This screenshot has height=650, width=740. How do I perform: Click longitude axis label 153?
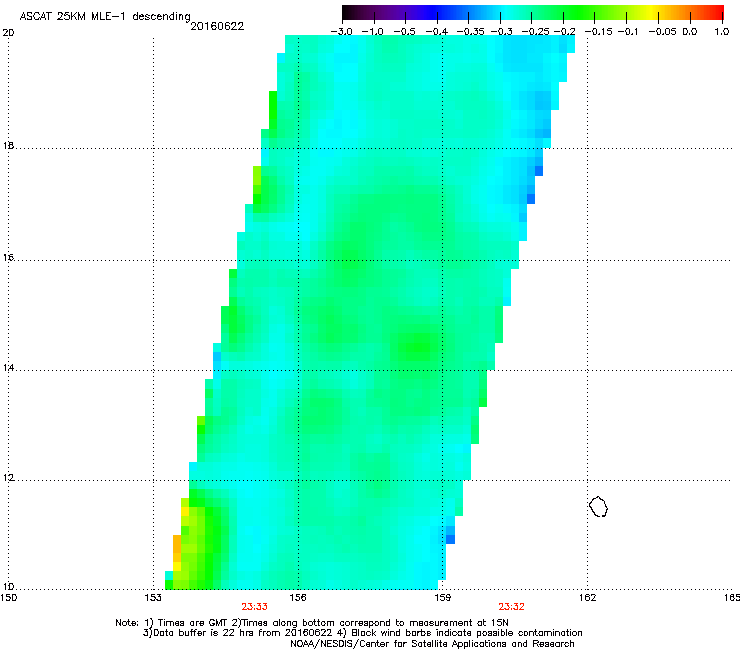(153, 598)
